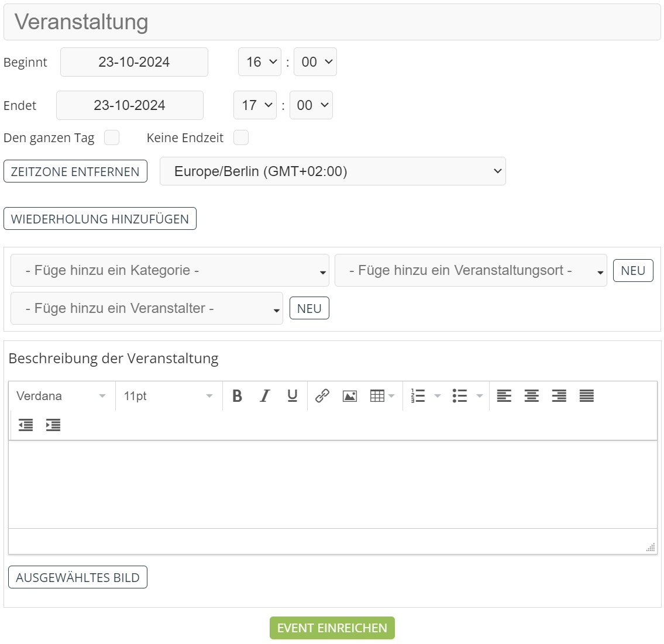Expand the "Füge hinzu ein Kategorie" dropdown
664x644 pixels.
coord(170,270)
